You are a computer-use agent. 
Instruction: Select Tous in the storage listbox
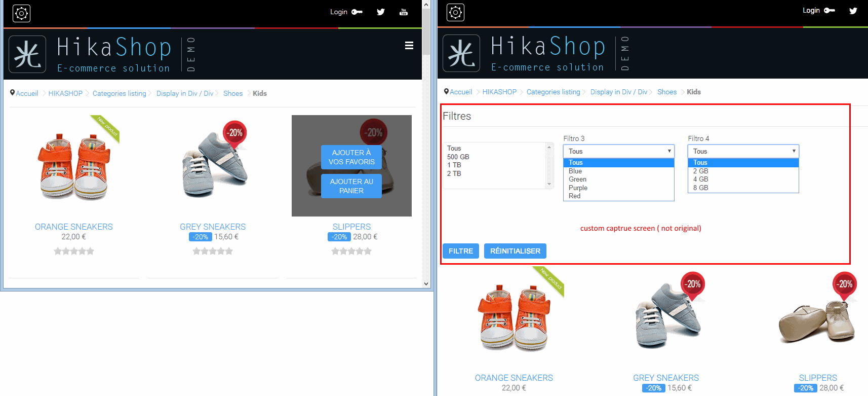495,149
